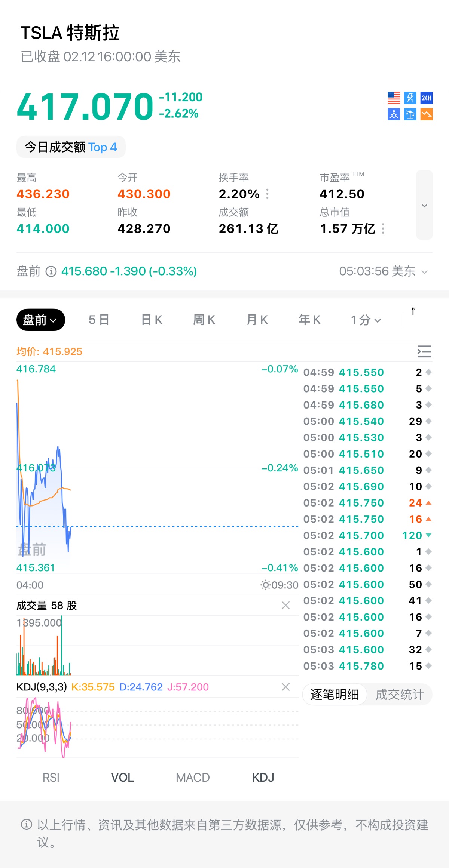Toggle the RSI indicator
The width and height of the screenshot is (449, 868).
click(51, 778)
